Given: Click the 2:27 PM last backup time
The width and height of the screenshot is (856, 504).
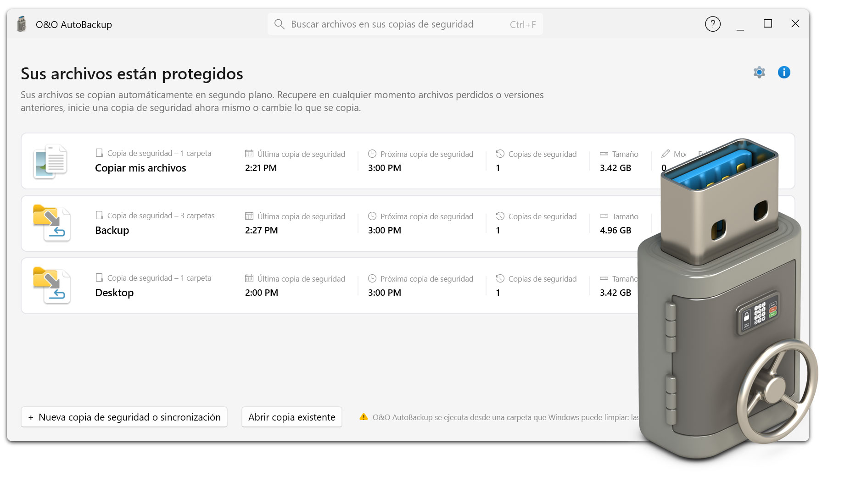Looking at the screenshot, I should [261, 230].
